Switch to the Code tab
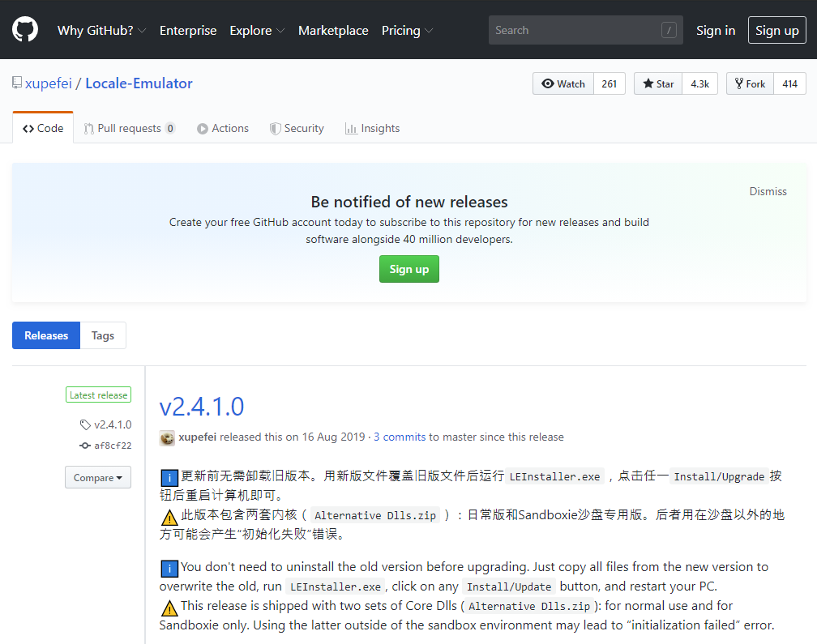The image size is (817, 644). pyautogui.click(x=43, y=128)
